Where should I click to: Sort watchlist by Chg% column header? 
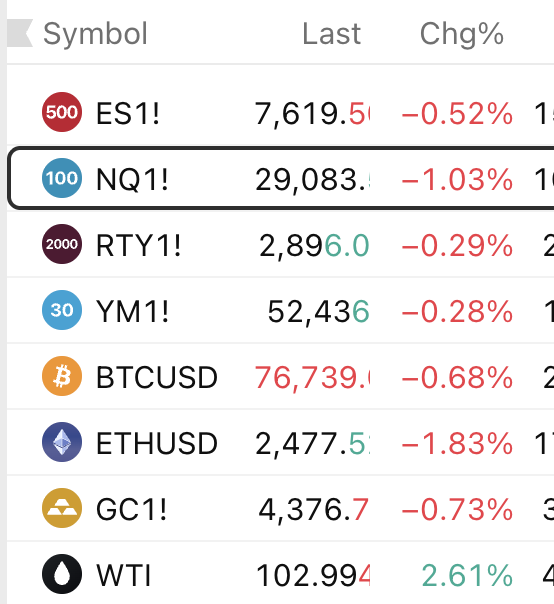pyautogui.click(x=462, y=34)
